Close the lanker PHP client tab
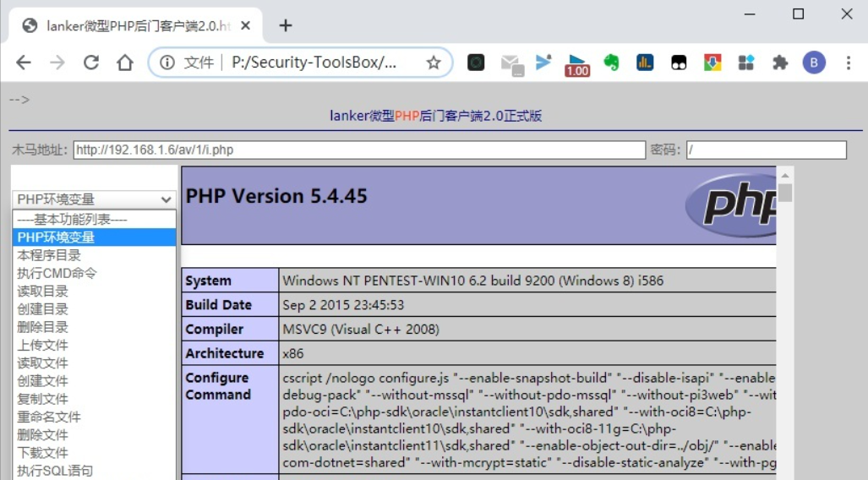868x480 pixels. (x=246, y=25)
